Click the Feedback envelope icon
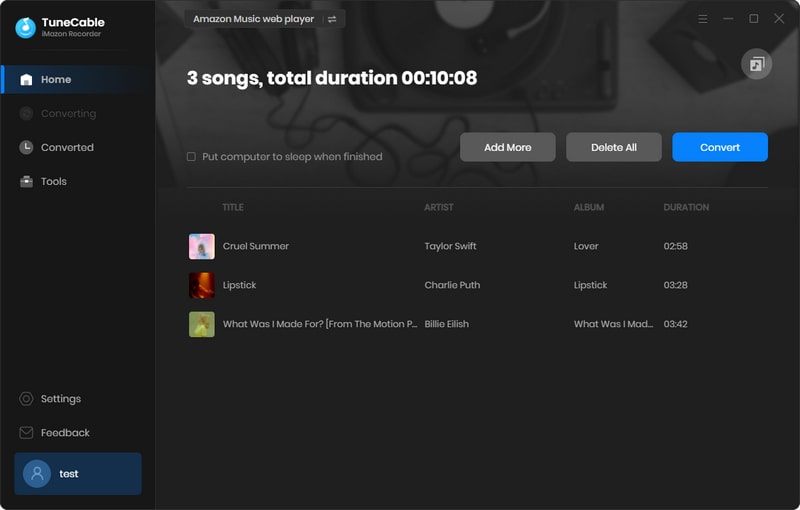The height and width of the screenshot is (510, 800). 26,433
